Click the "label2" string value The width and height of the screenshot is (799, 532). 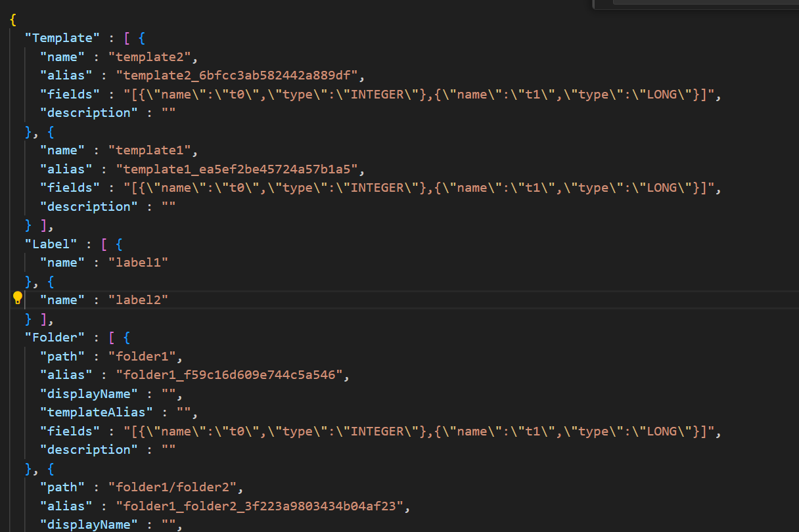click(x=138, y=299)
